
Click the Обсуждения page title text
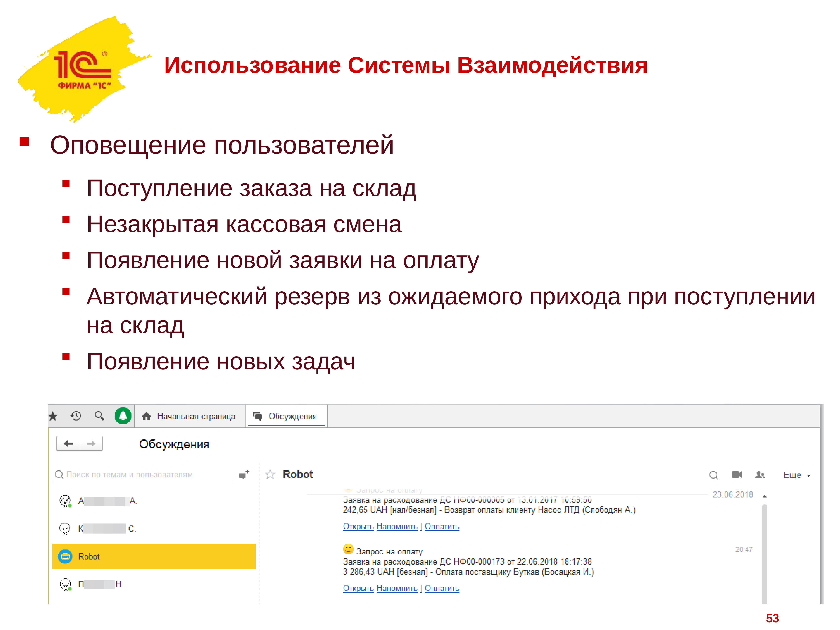[174, 444]
